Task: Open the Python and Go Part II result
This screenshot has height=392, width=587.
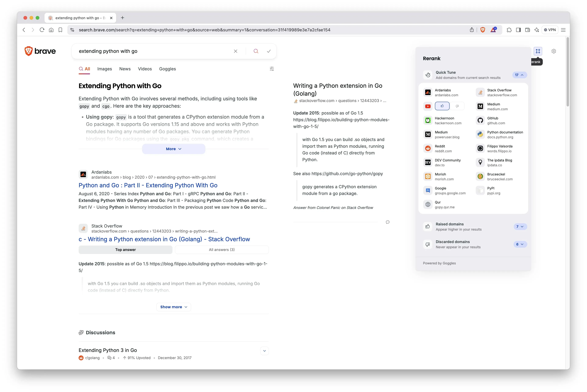Action: [x=148, y=185]
